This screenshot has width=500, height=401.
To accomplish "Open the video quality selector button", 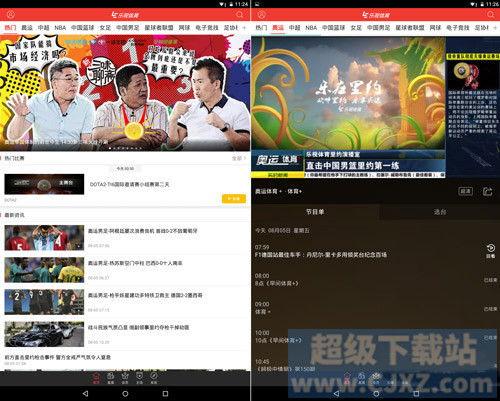I will click(x=465, y=191).
